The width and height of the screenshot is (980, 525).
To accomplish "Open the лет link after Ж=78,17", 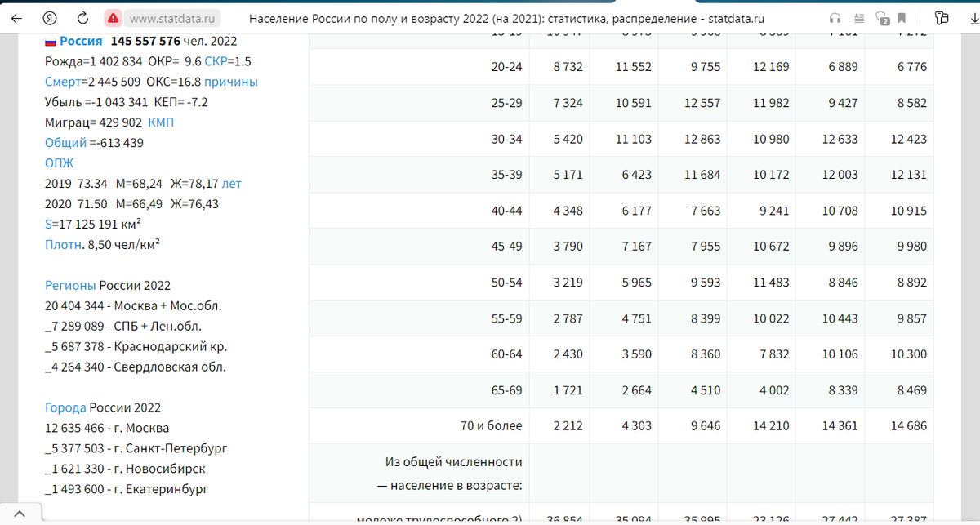I will pyautogui.click(x=232, y=184).
